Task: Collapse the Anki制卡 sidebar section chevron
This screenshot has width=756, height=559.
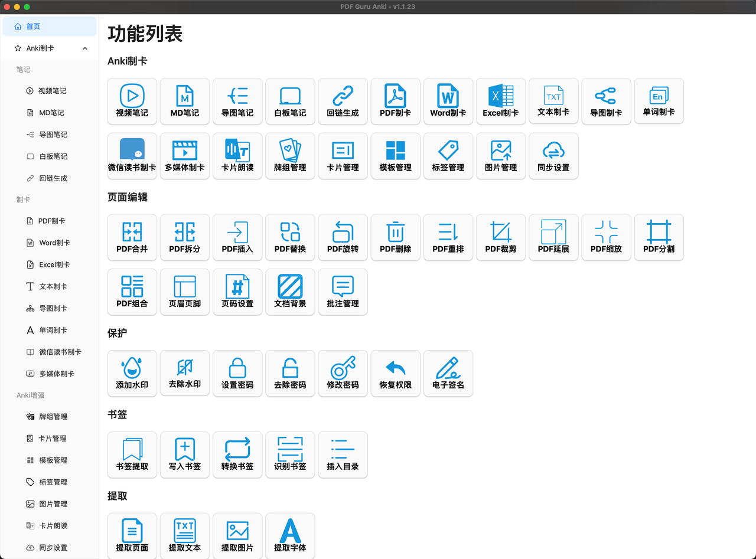Action: click(x=85, y=48)
